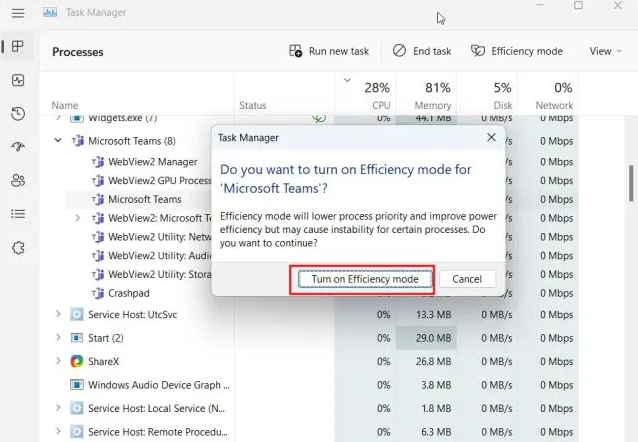The image size is (638, 442).
Task: Open the Details page list icon
Action: pyautogui.click(x=18, y=214)
